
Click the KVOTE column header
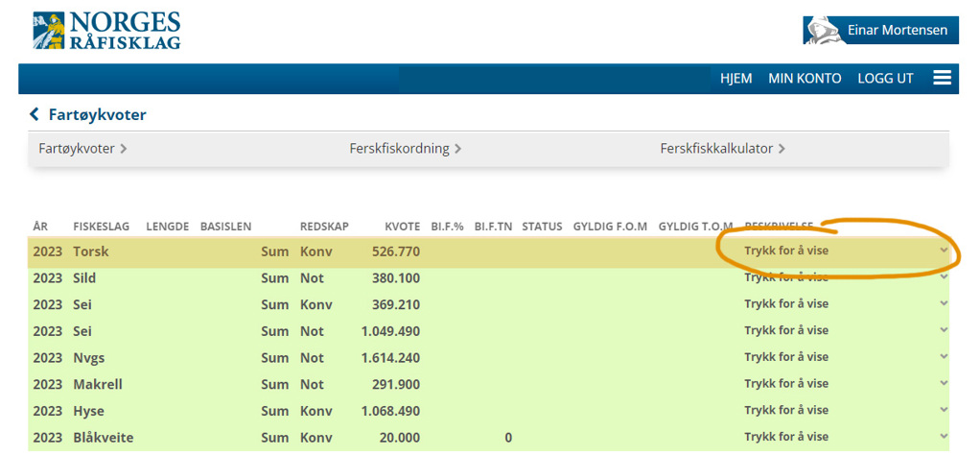click(402, 227)
